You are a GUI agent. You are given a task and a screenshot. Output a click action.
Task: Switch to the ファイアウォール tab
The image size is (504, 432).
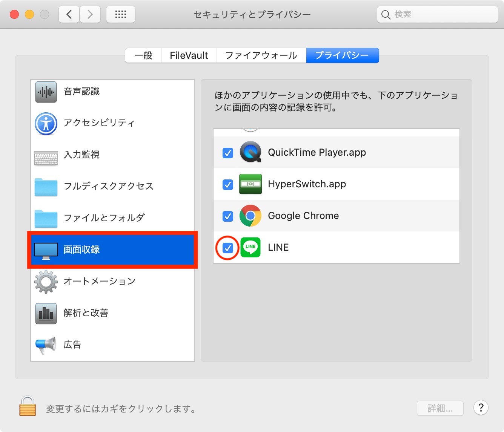[x=261, y=55]
